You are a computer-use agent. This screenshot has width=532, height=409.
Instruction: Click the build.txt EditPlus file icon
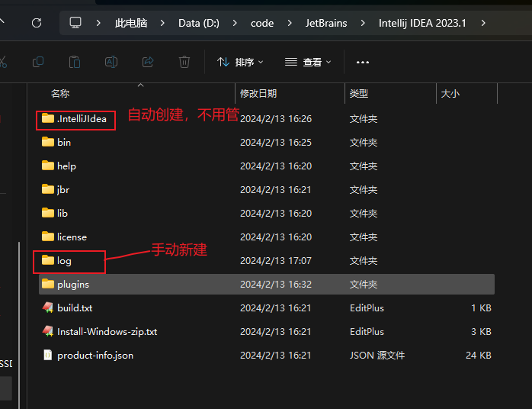pyautogui.click(x=48, y=308)
